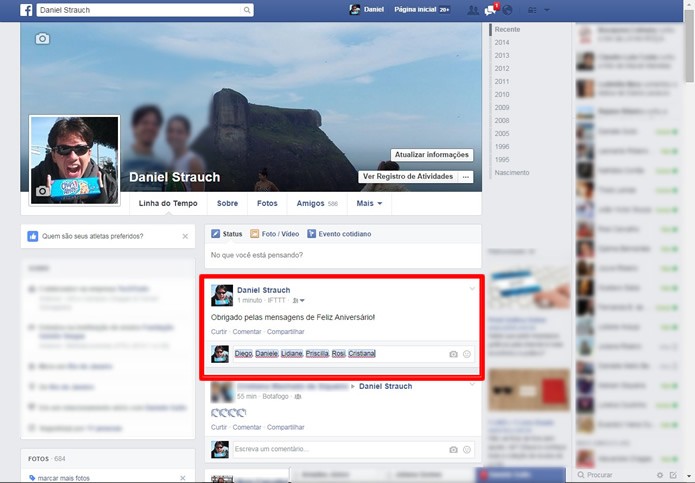This screenshot has height=483, width=695.
Task: Open the Daniel Strauch post author link
Action: (x=263, y=290)
